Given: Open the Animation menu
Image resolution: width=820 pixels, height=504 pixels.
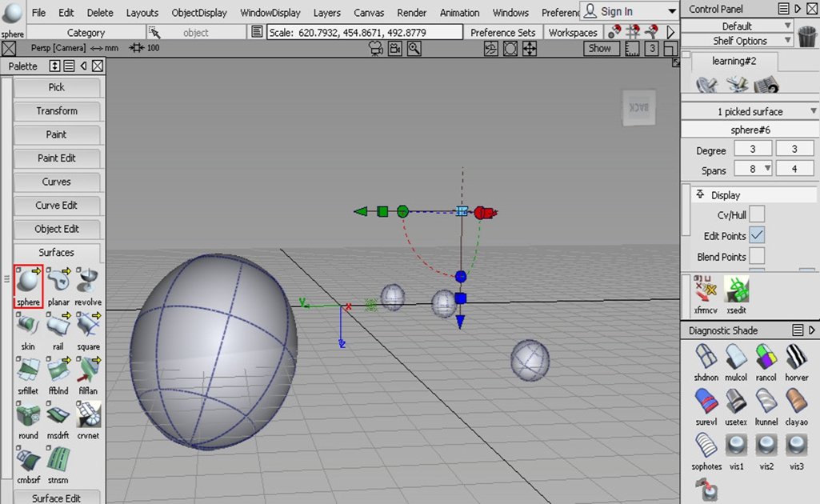Looking at the screenshot, I should click(x=460, y=13).
